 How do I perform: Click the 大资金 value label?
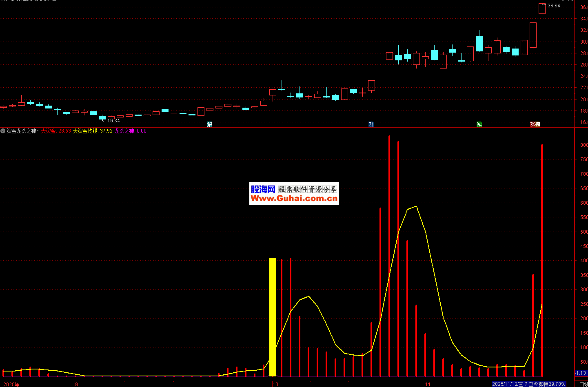56,131
